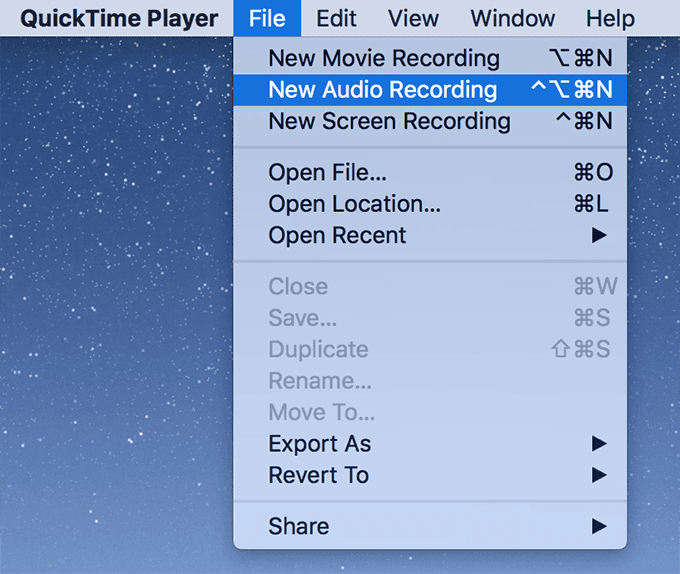The height and width of the screenshot is (574, 680).
Task: Choose New Movie Recording
Action: (x=430, y=58)
